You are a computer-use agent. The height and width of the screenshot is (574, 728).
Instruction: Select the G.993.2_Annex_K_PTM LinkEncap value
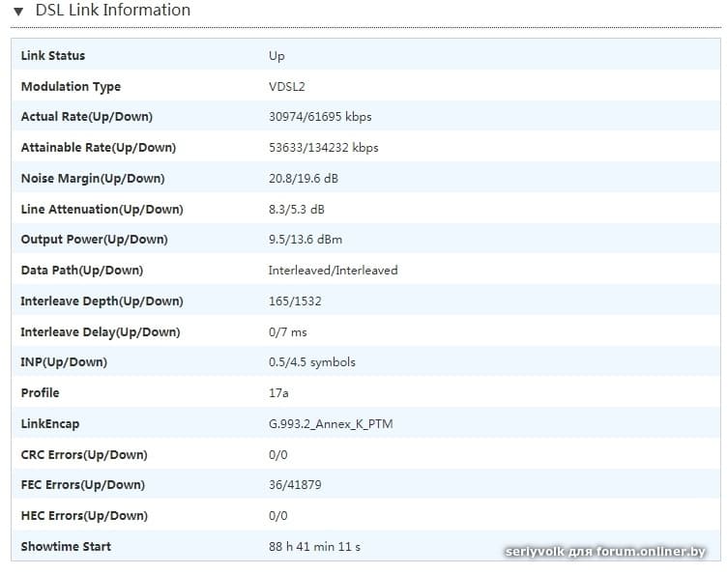click(331, 424)
